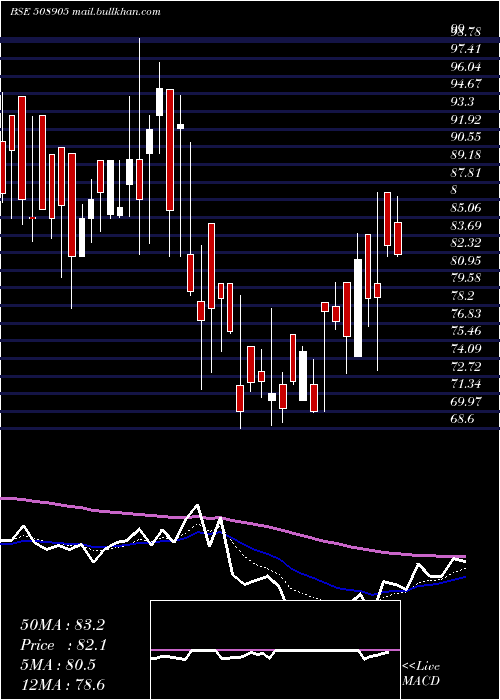Click the 82.32 price axis label

[467, 242]
